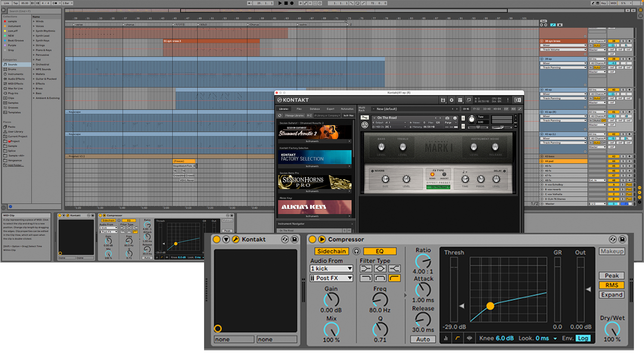Toggle Computer MIDI Keyboard icon
Viewport: 644px width, 360px height.
point(598,3)
